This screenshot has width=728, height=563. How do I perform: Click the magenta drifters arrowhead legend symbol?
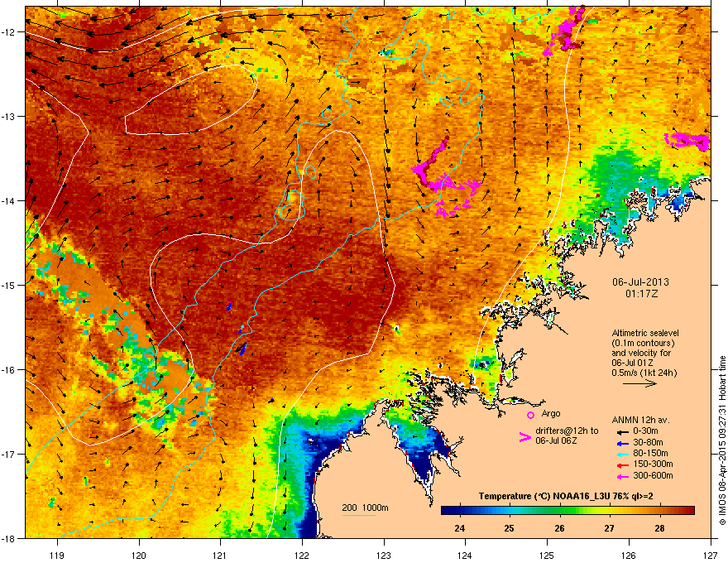(524, 437)
